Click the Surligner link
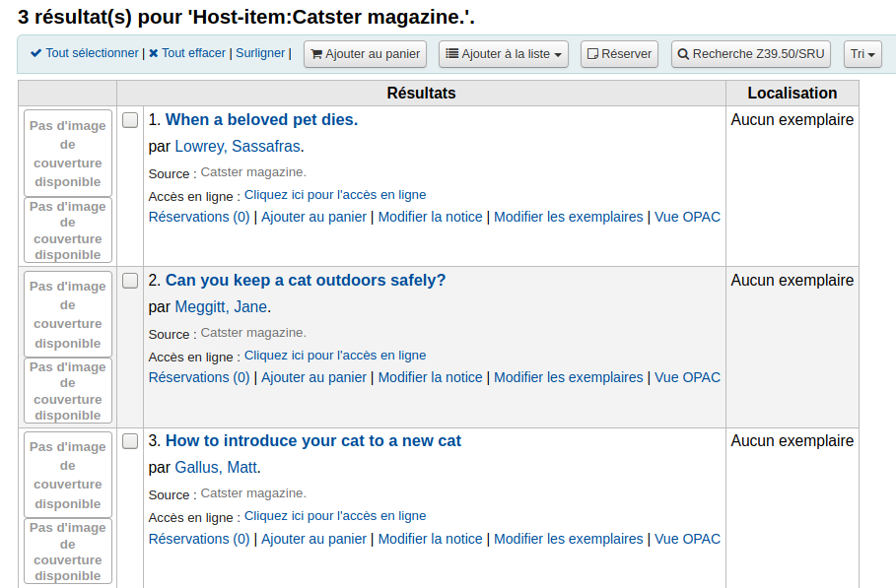Viewport: 896px width, 588px height. (x=260, y=53)
